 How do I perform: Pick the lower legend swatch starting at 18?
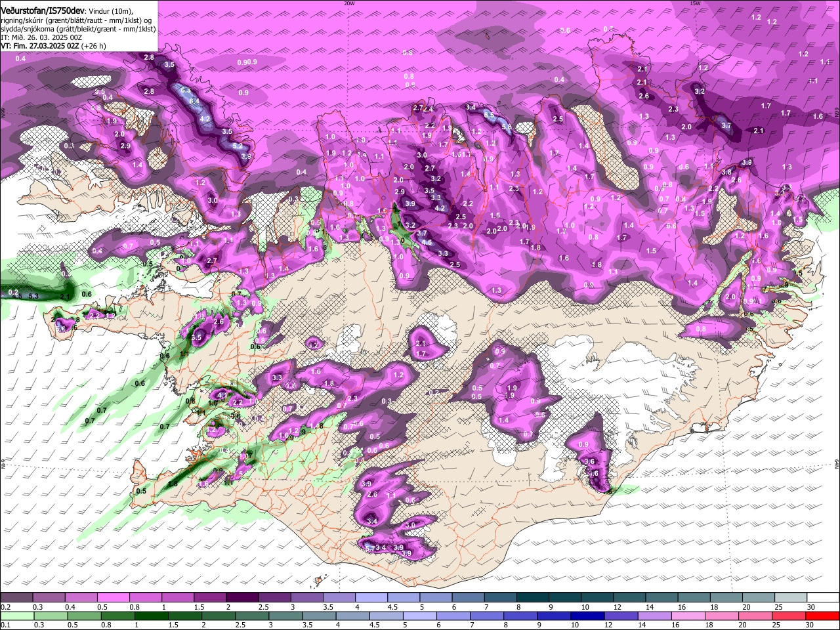pyautogui.click(x=723, y=616)
